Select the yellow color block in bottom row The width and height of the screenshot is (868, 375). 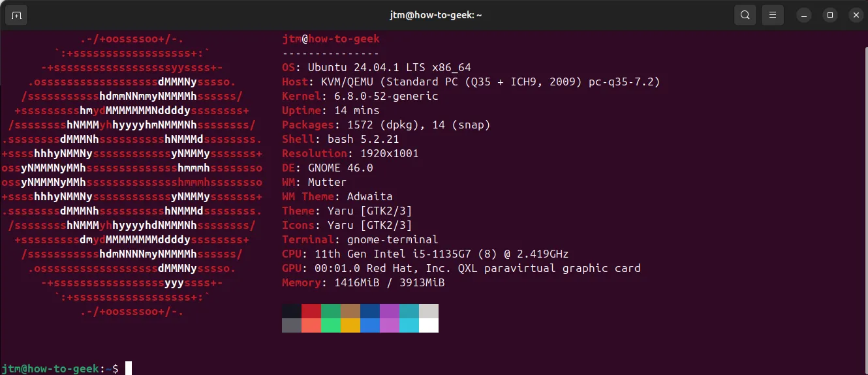pos(350,325)
